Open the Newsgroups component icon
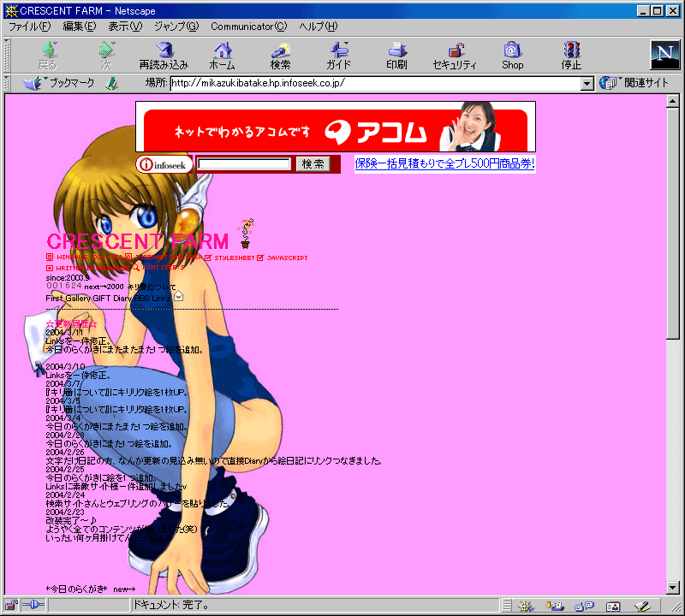Viewport: 685px width, 616px height. pos(584,606)
